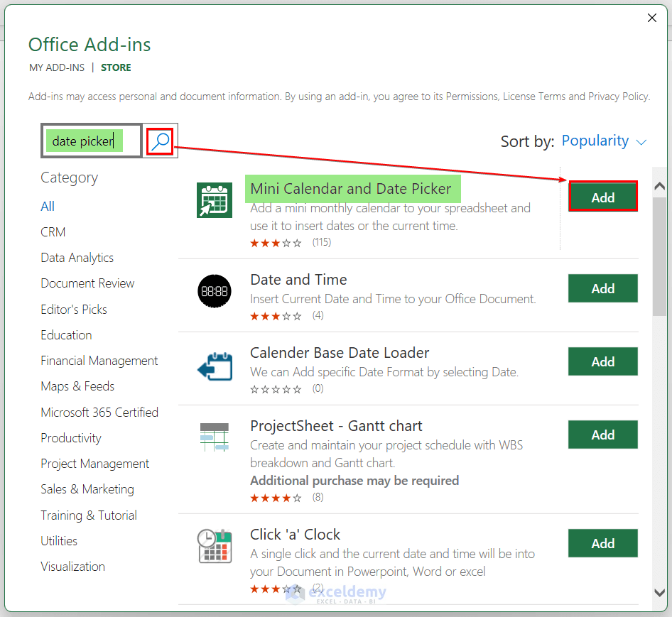Open the Mini Calendar and Date Picker title
The width and height of the screenshot is (672, 617).
coord(351,189)
